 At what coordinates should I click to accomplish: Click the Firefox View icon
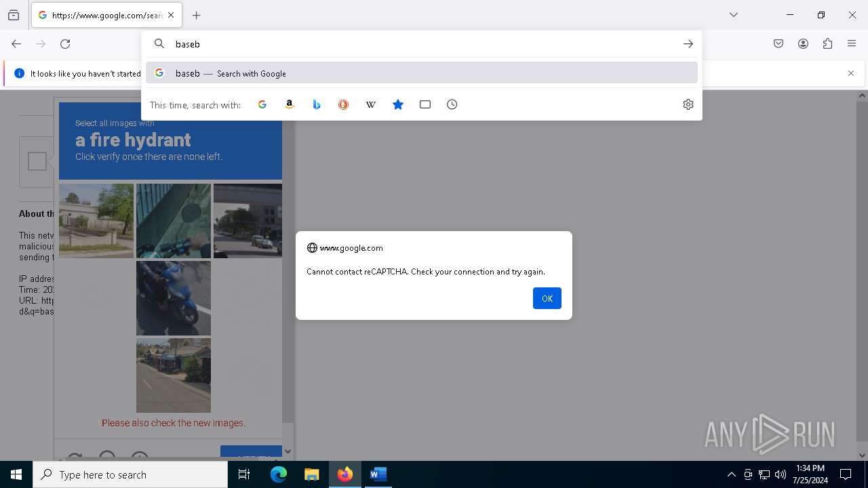tap(14, 15)
